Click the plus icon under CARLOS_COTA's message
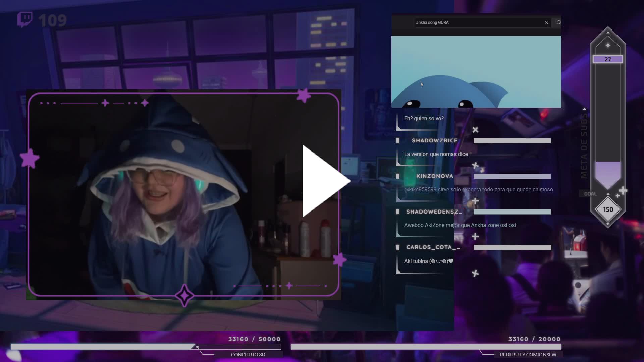Image resolution: width=644 pixels, height=362 pixels. click(x=476, y=274)
